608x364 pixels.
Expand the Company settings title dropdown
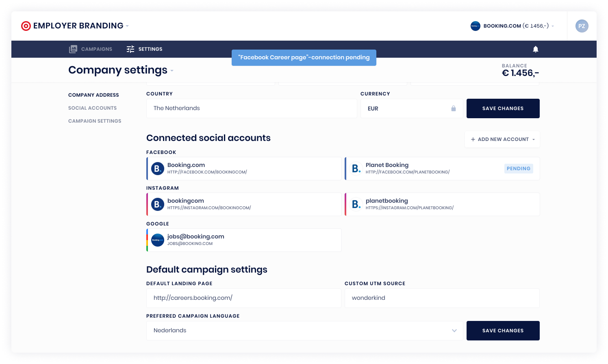172,71
